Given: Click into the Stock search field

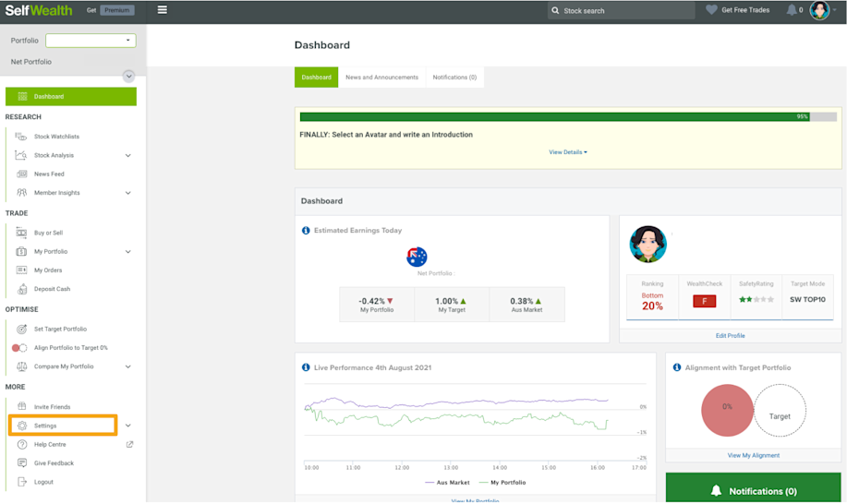Looking at the screenshot, I should 622,10.
